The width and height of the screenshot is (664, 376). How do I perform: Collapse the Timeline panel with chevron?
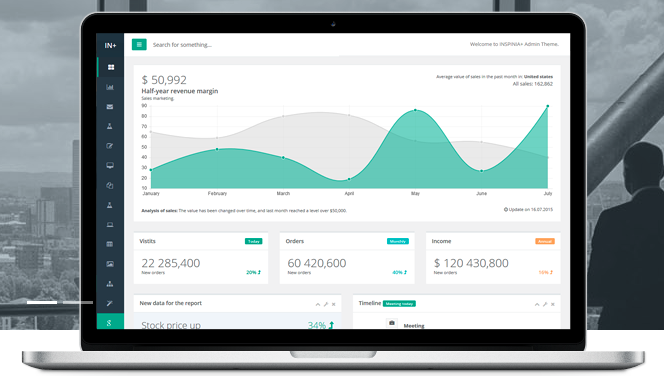pyautogui.click(x=537, y=304)
